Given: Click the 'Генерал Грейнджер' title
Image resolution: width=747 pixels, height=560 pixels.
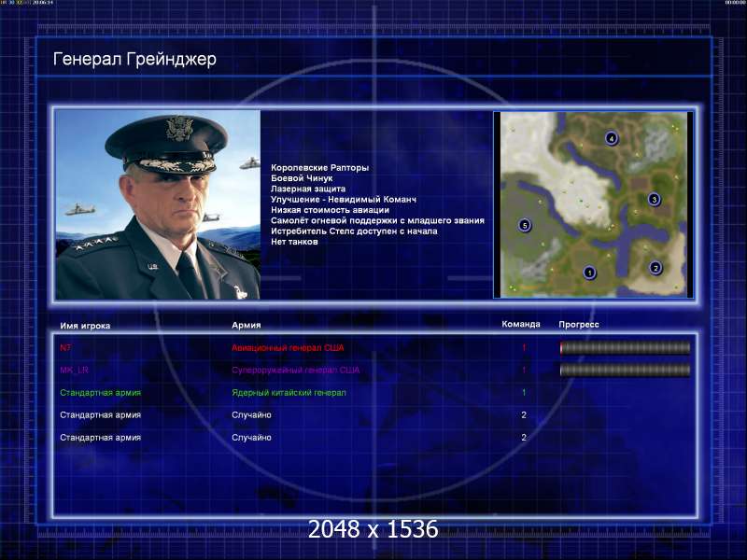Looking at the screenshot, I should (x=134, y=59).
